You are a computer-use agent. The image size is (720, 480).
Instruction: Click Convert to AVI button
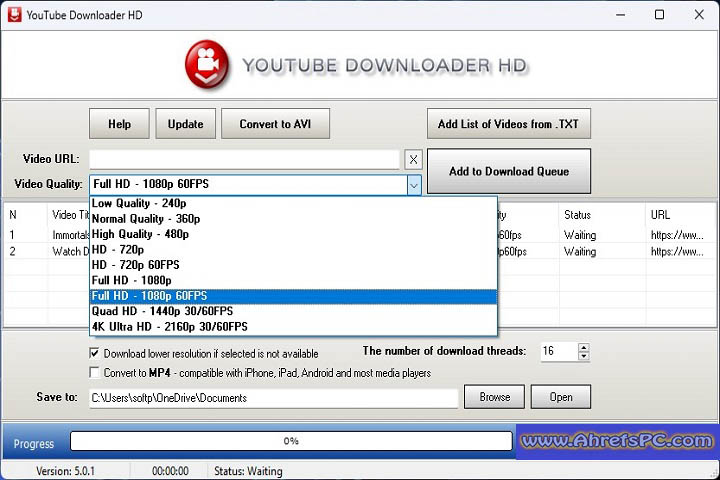[276, 124]
